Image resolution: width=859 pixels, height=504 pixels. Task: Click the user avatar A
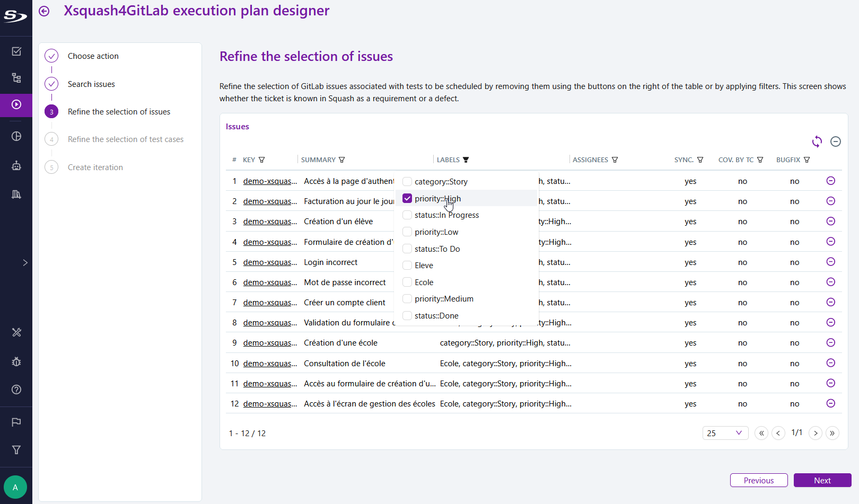pos(15,487)
